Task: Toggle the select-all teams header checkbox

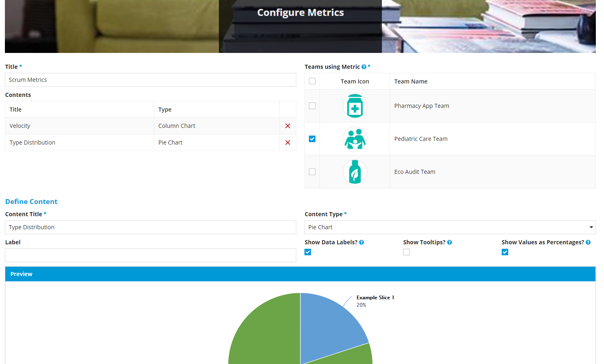Action: (312, 81)
